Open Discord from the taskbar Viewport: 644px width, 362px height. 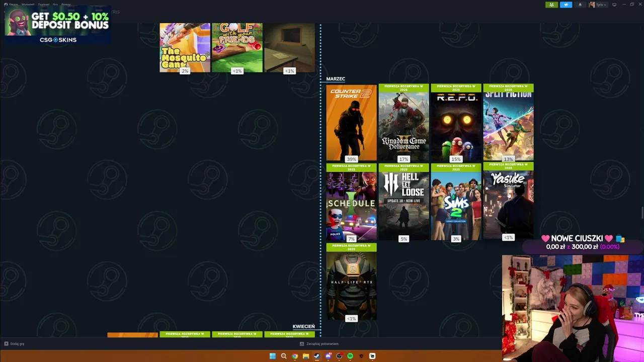tap(328, 356)
